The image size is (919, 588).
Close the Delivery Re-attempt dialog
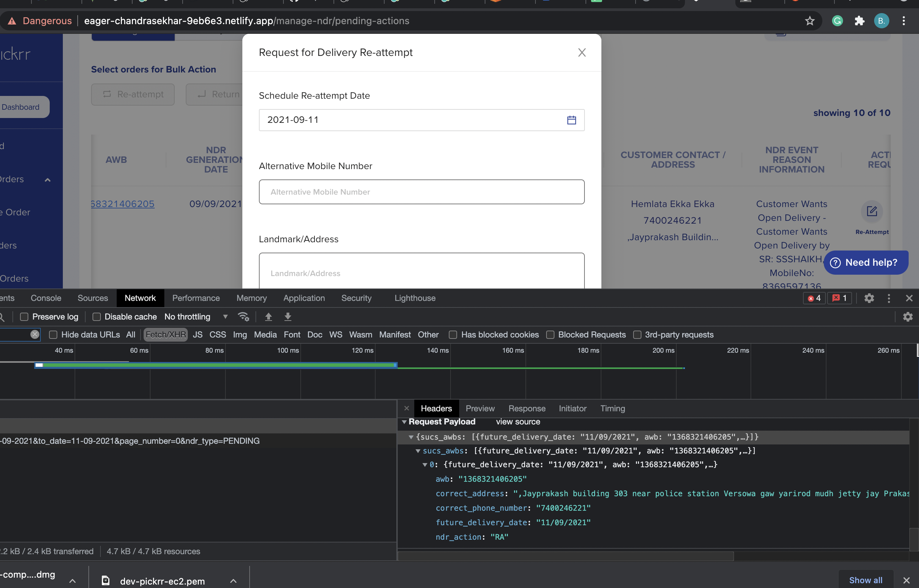click(582, 52)
